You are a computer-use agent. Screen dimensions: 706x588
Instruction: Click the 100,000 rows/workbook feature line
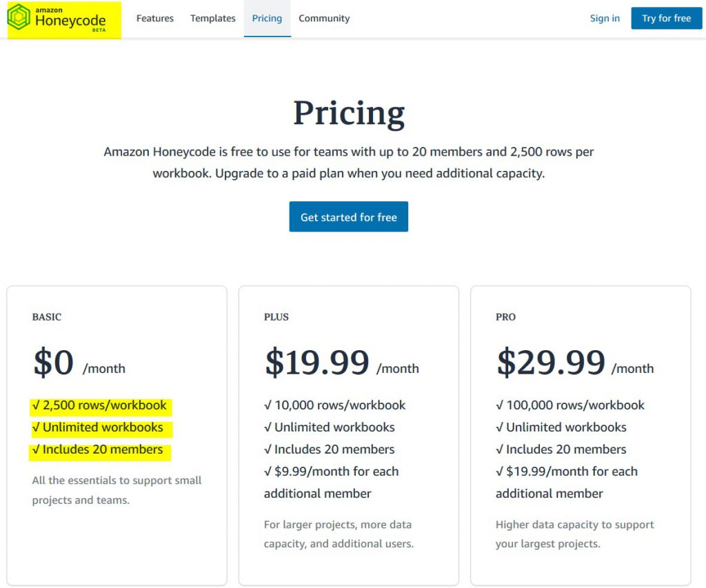point(570,405)
